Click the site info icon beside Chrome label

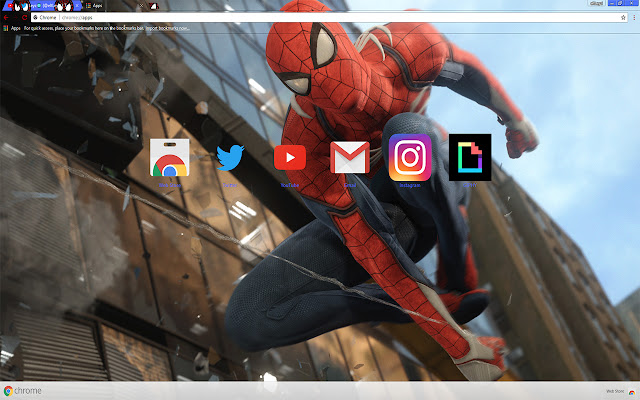[x=36, y=18]
